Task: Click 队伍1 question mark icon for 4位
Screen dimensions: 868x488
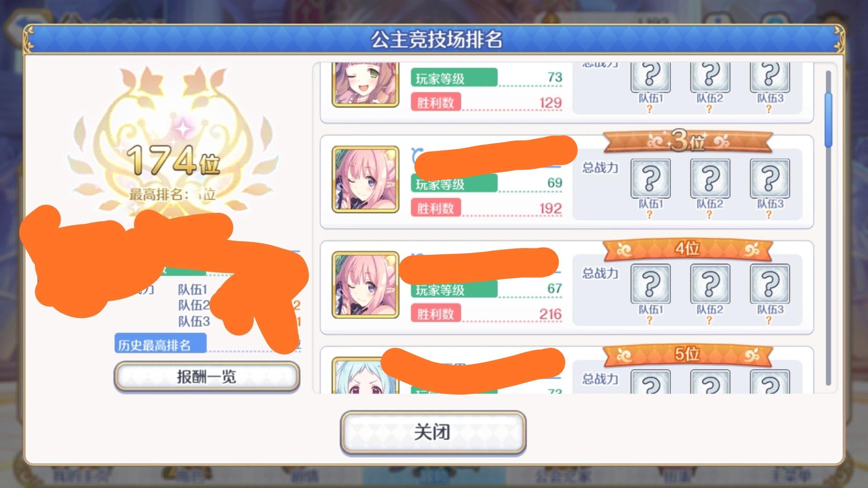Action: tap(650, 284)
